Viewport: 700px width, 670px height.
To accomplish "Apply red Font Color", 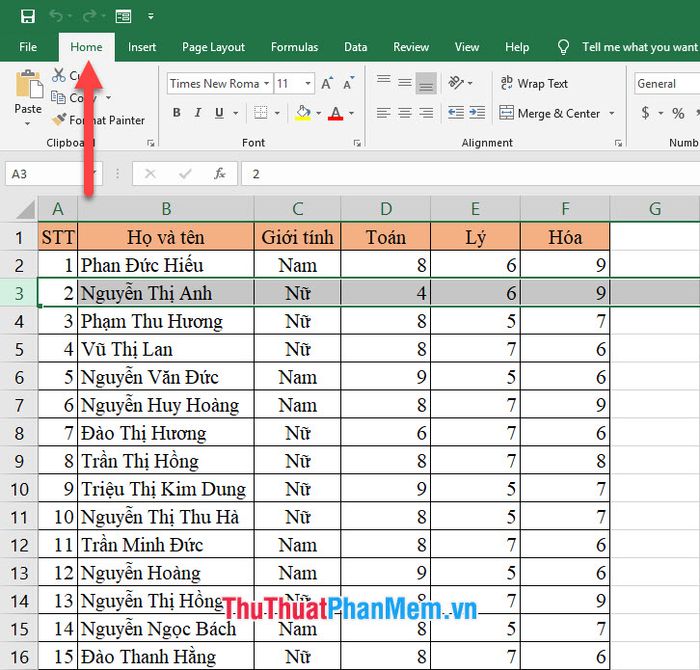I will 336,113.
